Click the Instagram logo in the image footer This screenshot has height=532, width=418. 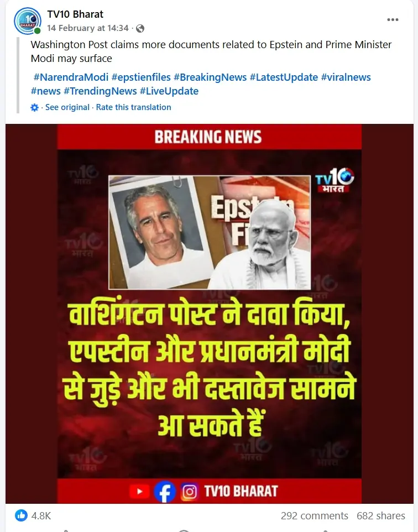[x=189, y=492]
